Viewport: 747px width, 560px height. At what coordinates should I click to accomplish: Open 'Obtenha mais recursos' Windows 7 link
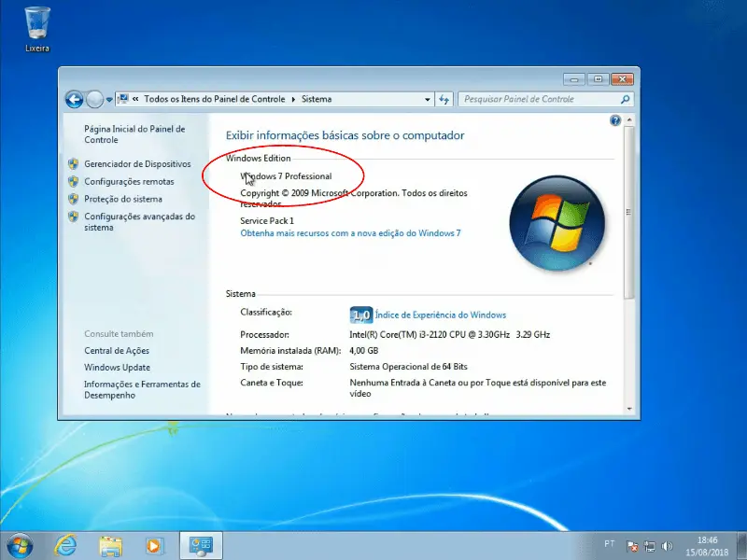click(350, 233)
